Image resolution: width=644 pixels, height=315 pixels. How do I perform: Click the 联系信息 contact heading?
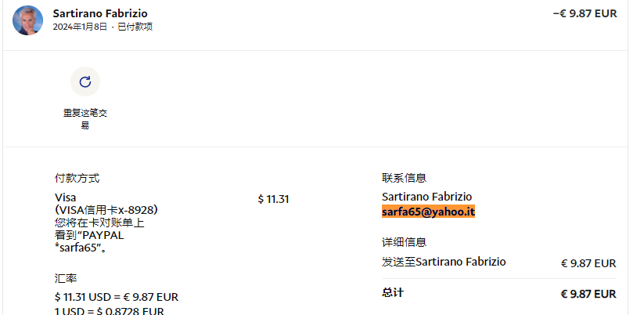[404, 178]
